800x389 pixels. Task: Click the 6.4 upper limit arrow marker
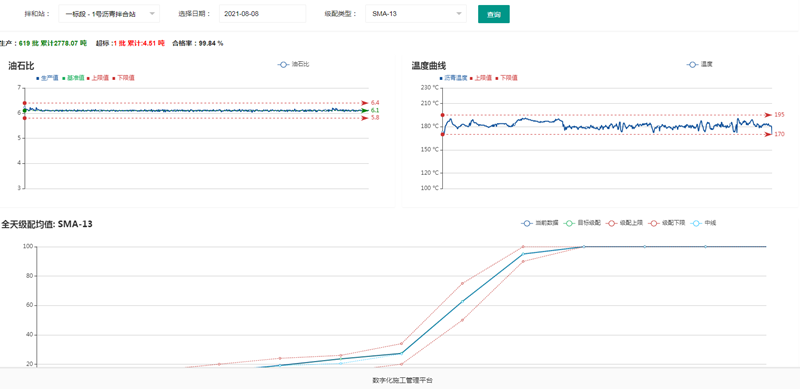click(x=365, y=103)
